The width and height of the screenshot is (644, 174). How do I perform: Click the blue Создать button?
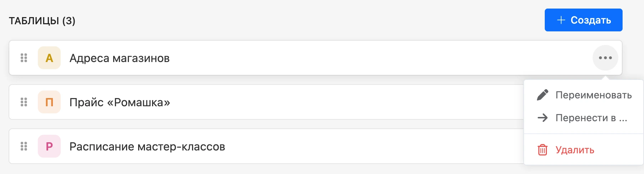point(583,20)
